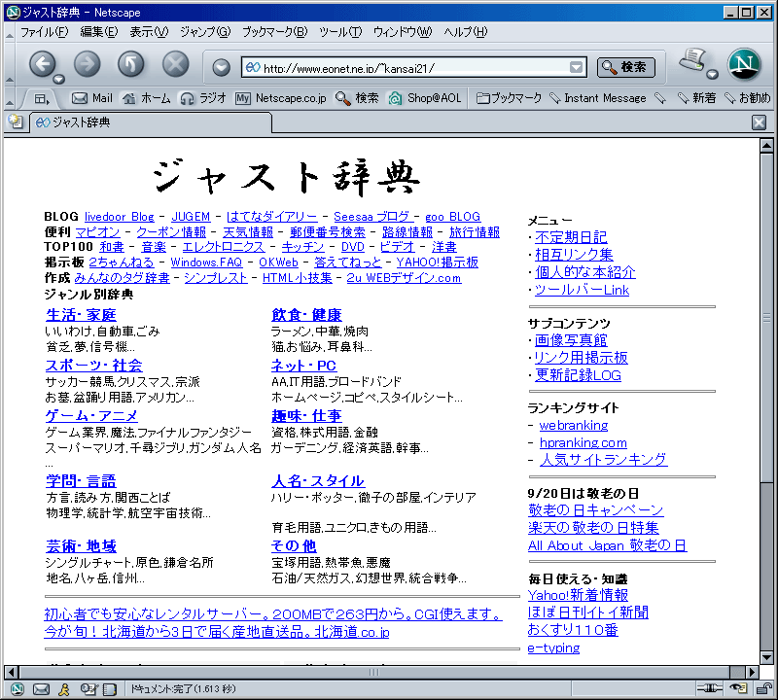Click the horizontal scrollbar right arrow

(x=753, y=673)
